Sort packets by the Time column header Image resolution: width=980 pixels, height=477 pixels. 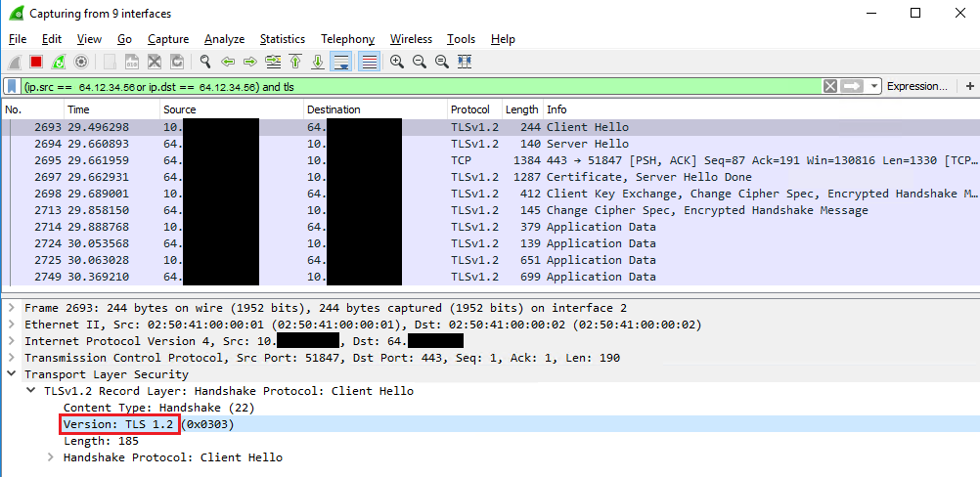click(111, 109)
